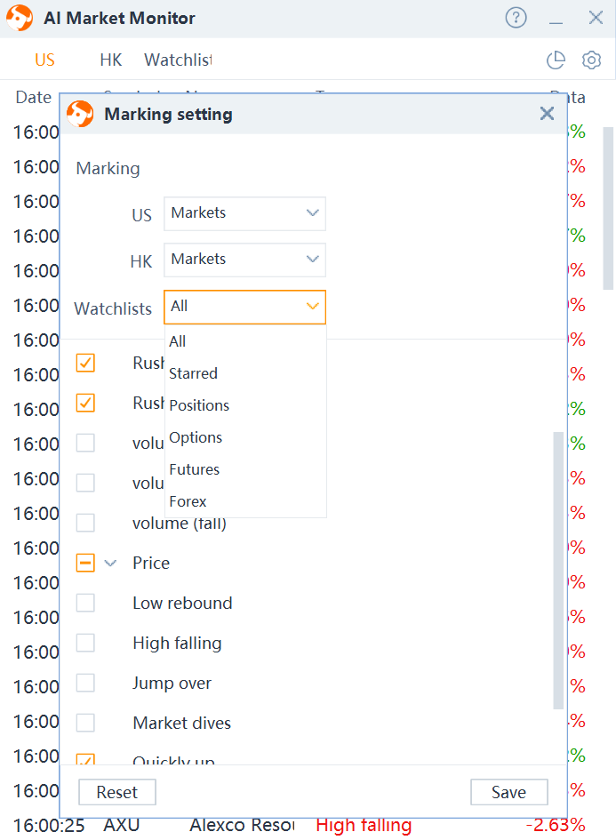Collapse the Price category chevron
Image resolution: width=616 pixels, height=840 pixels.
click(111, 563)
